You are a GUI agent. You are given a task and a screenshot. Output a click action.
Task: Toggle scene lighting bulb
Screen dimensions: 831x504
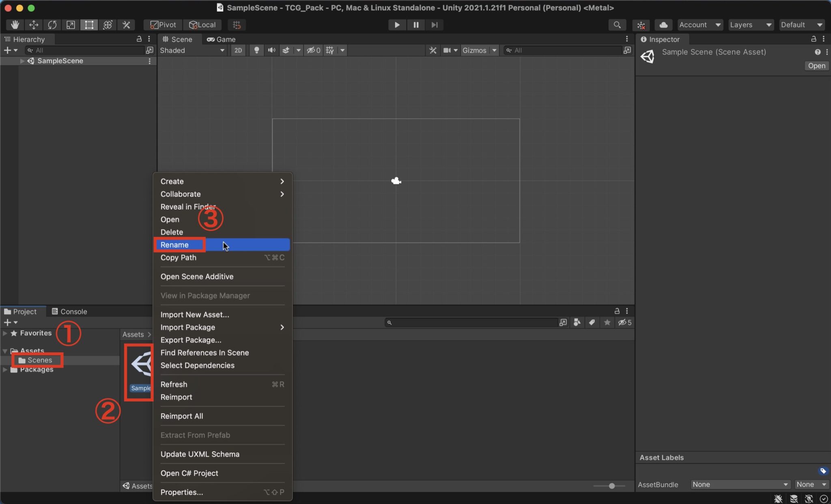tap(256, 50)
